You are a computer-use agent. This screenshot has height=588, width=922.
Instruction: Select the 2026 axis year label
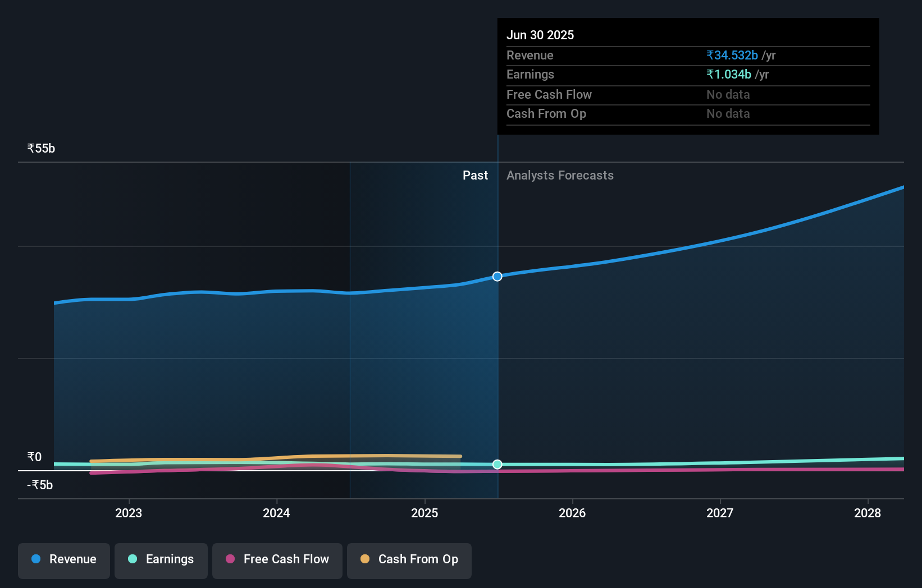[x=572, y=513]
